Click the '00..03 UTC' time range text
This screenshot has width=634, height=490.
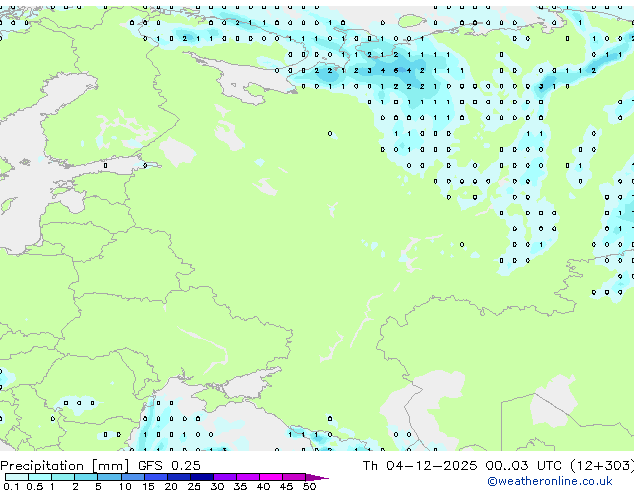(524, 466)
